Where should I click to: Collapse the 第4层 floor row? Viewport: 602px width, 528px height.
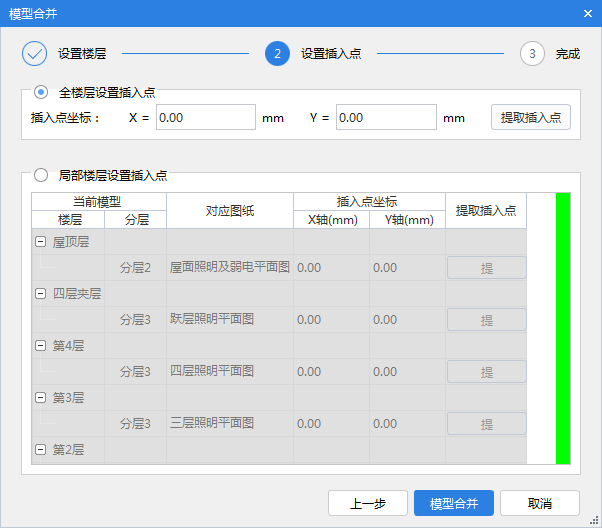40,346
